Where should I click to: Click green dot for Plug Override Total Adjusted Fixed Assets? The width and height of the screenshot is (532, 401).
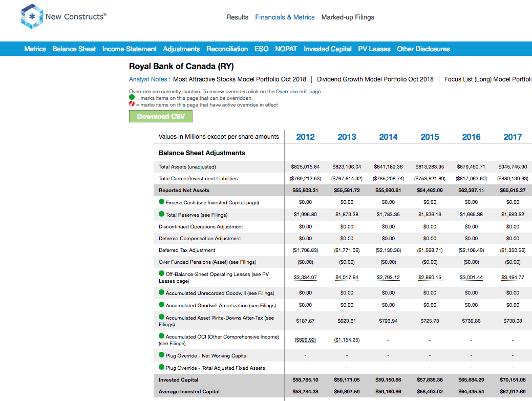click(161, 367)
